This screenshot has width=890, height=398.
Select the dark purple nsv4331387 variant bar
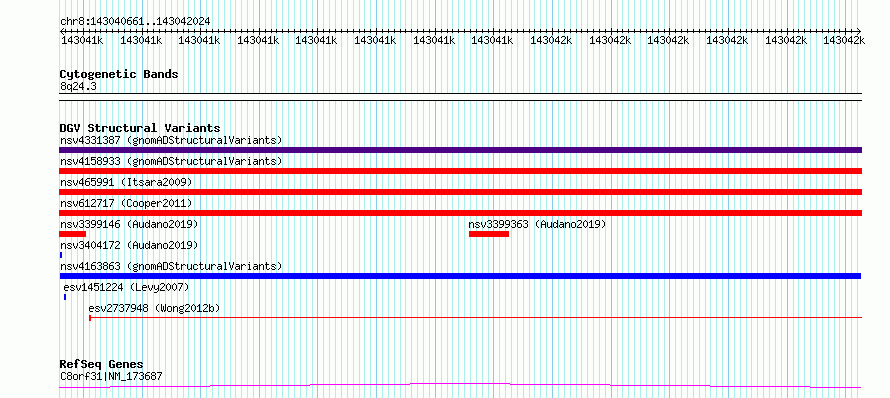[460, 150]
